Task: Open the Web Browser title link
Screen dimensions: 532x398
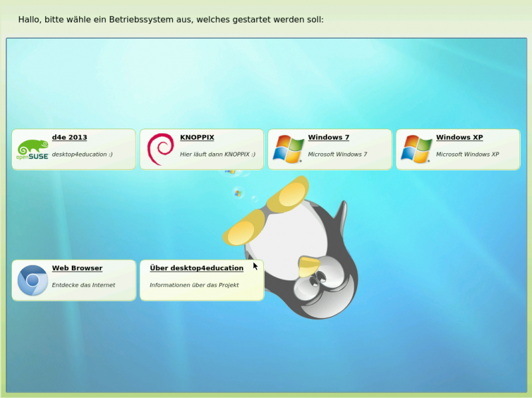Action: (x=77, y=268)
